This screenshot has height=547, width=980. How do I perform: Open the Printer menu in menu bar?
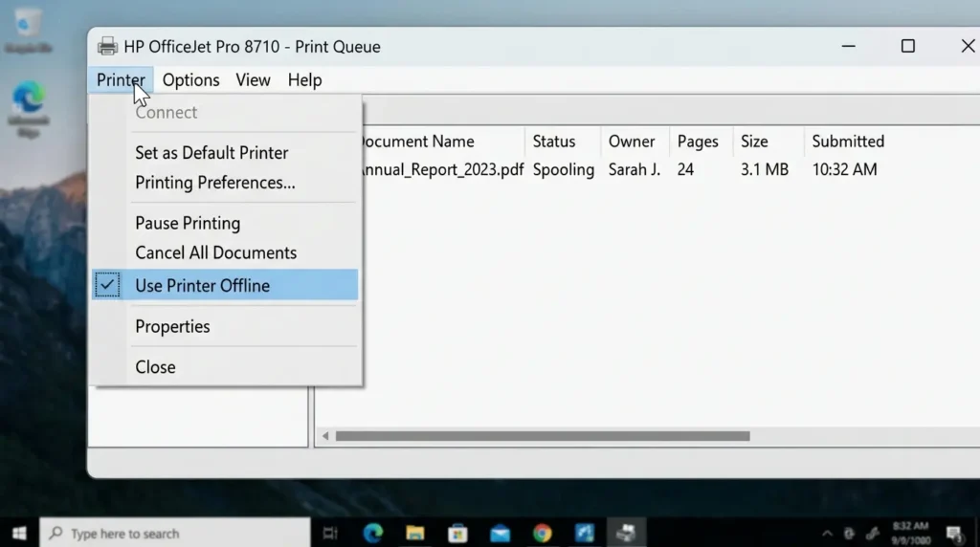pyautogui.click(x=121, y=80)
